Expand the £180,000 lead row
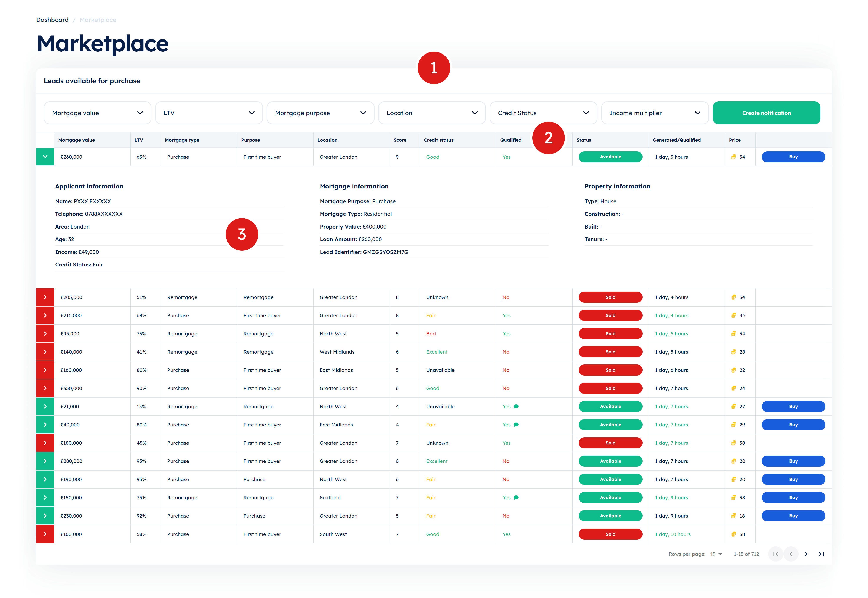 click(45, 443)
